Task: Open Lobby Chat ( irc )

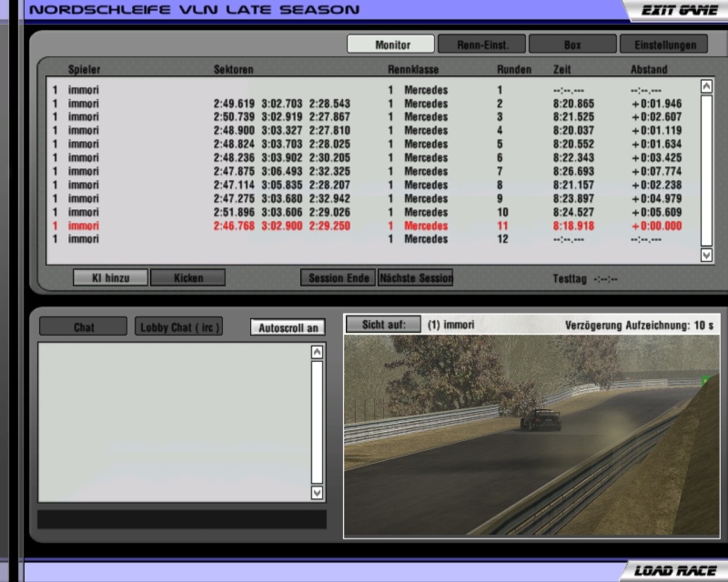Action: 179,327
